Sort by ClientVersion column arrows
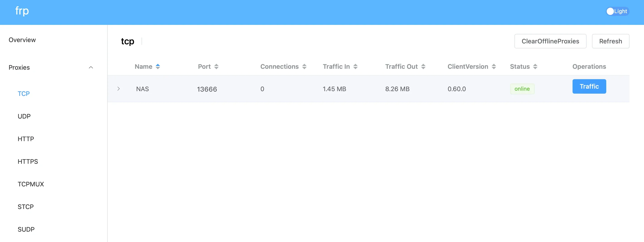The width and height of the screenshot is (644, 242). click(493, 66)
